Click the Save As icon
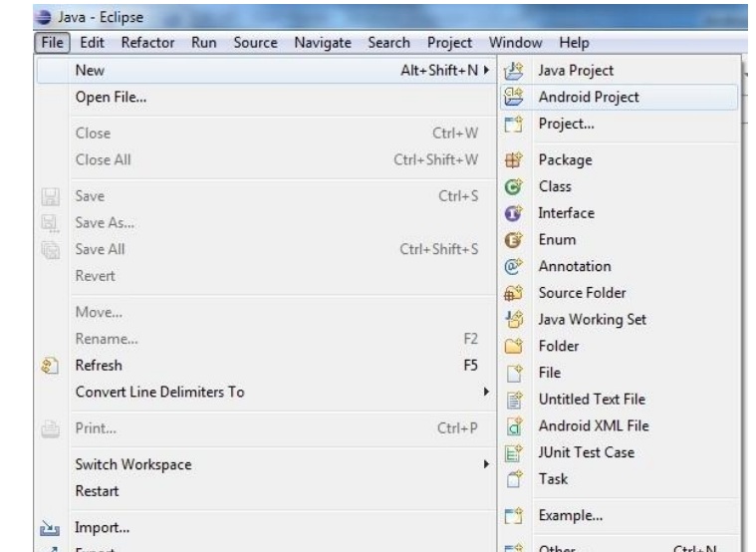Image resolution: width=756 pixels, height=552 pixels. (50, 223)
